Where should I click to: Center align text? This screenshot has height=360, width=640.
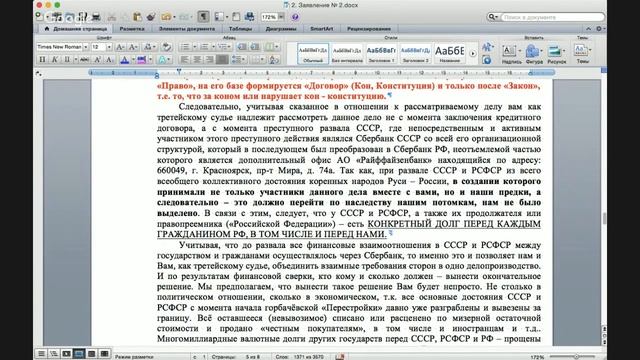pyautogui.click(x=197, y=60)
